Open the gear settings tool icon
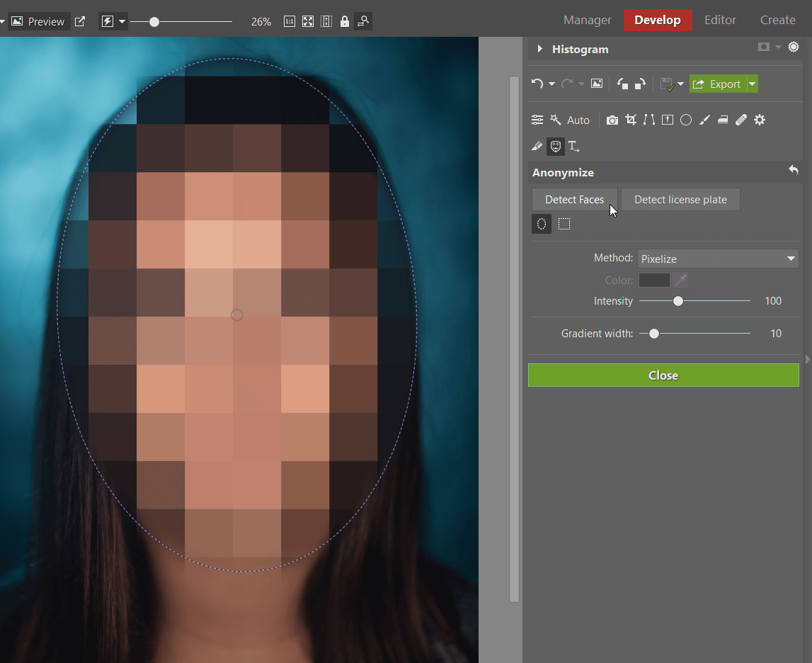The width and height of the screenshot is (812, 663). click(760, 120)
